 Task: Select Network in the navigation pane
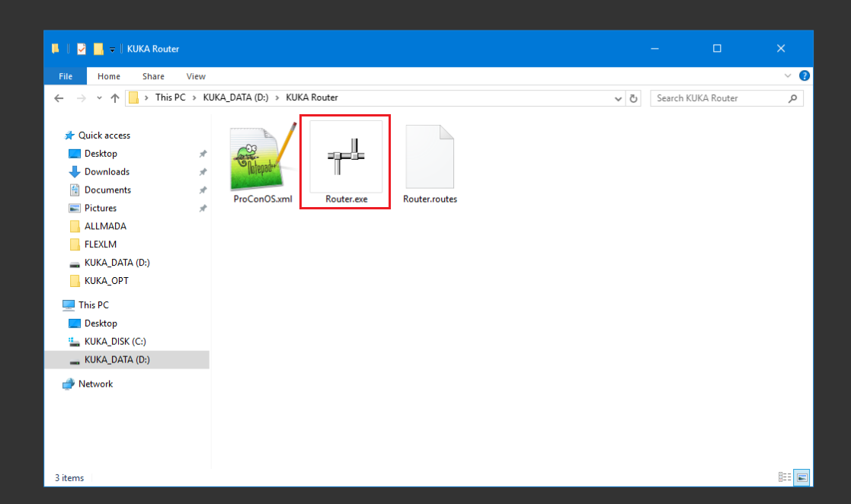coord(95,384)
